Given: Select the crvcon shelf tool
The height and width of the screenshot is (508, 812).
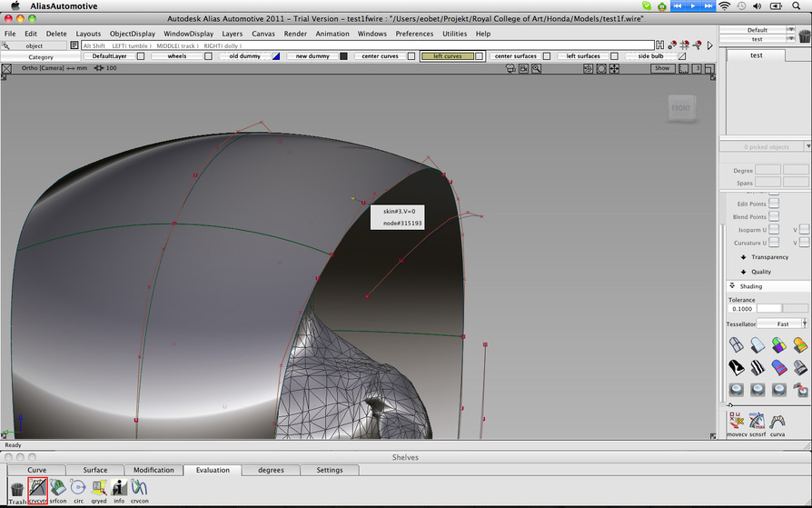Looking at the screenshot, I should coord(139,489).
